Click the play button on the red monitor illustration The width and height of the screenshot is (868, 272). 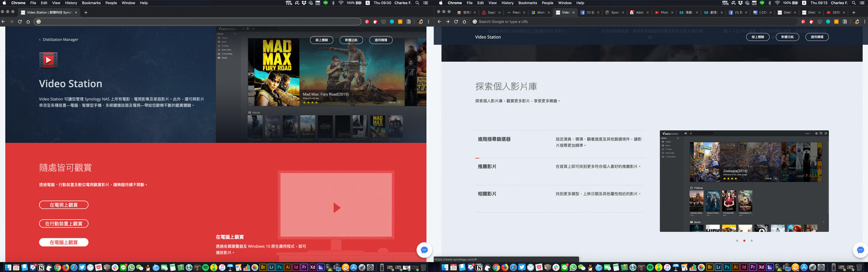click(x=336, y=208)
